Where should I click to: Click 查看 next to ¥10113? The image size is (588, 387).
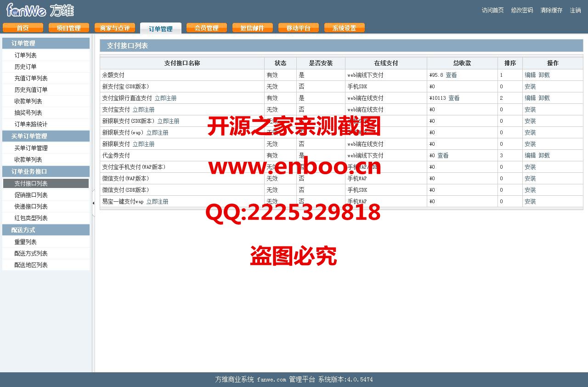(454, 98)
